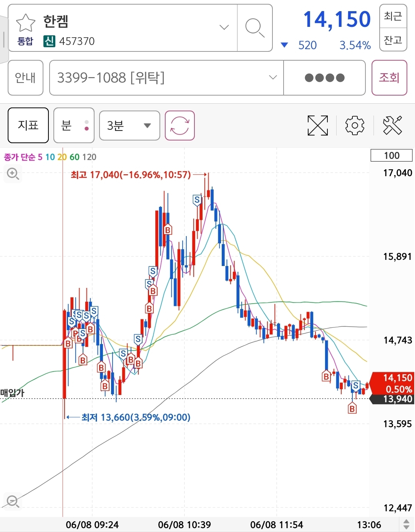This screenshot has height=532, width=415.
Task: Tap the stock code 457370
Action: click(x=77, y=41)
